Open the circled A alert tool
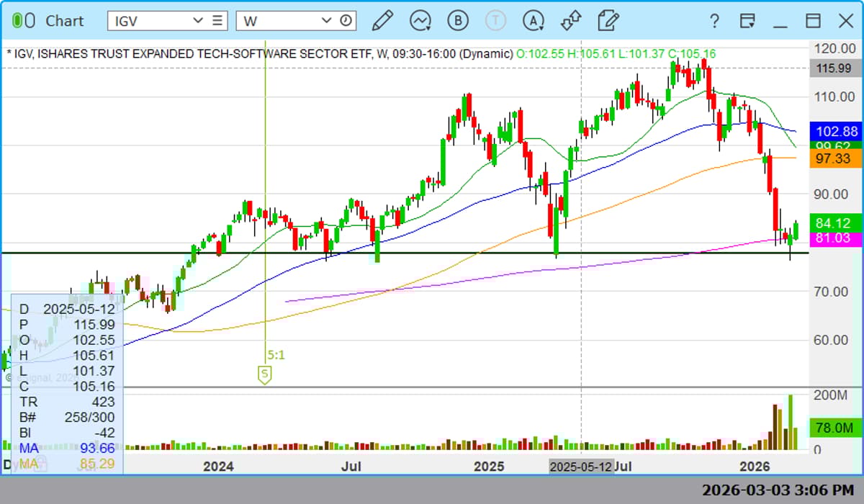 click(533, 21)
